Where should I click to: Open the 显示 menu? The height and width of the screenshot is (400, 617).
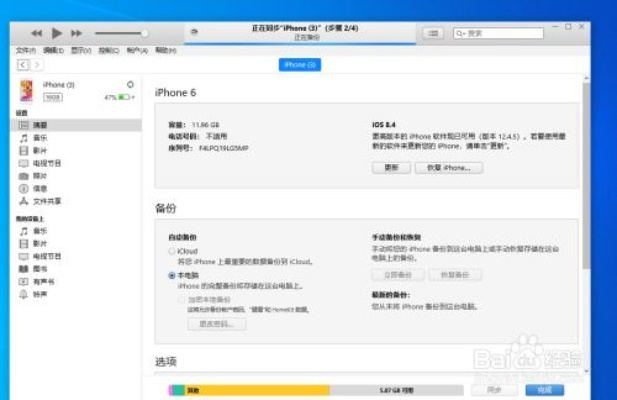tap(81, 50)
